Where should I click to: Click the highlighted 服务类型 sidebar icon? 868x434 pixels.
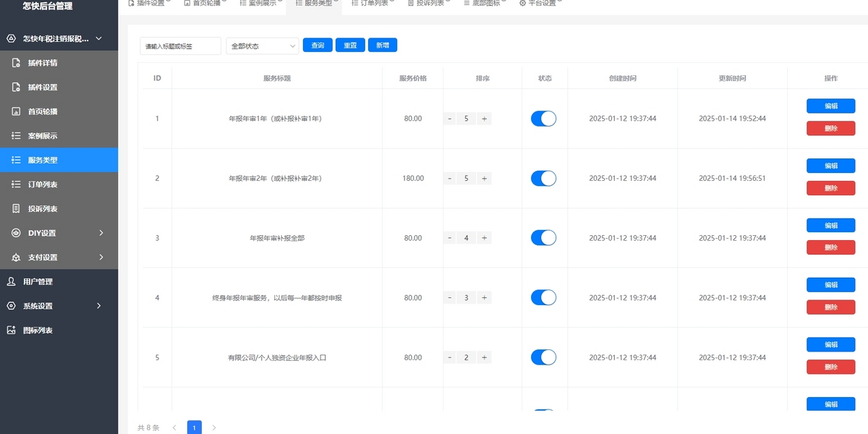coord(16,160)
